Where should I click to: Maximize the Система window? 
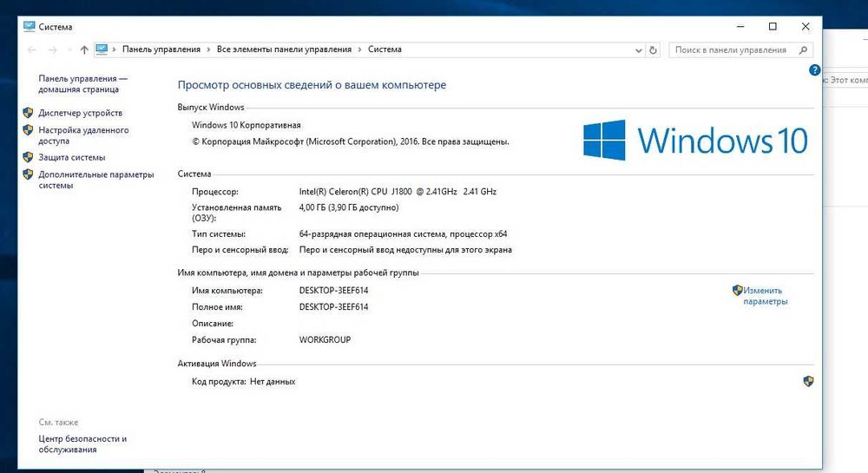(773, 26)
